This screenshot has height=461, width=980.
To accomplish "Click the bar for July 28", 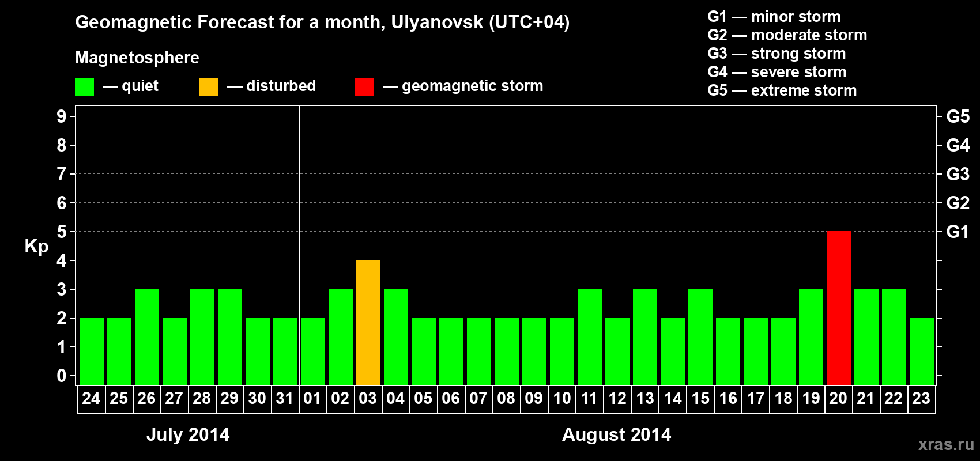I will point(202,337).
